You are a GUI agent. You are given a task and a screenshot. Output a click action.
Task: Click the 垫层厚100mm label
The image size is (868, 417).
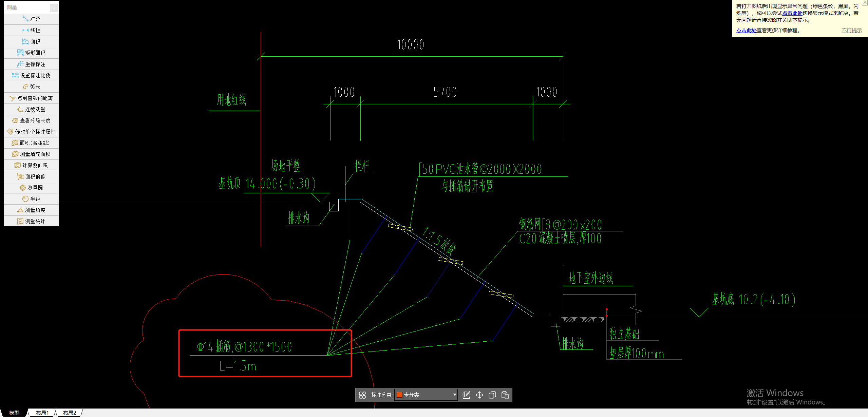[637, 354]
